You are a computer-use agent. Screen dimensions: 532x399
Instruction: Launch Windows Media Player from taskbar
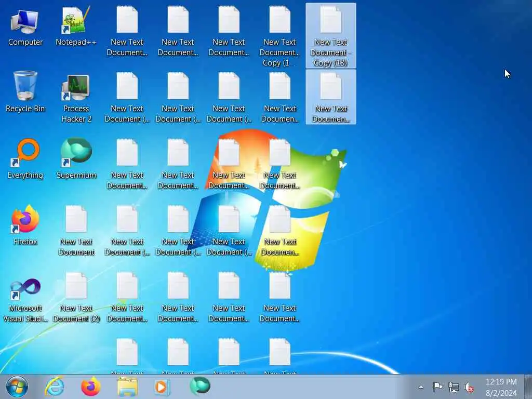162,387
